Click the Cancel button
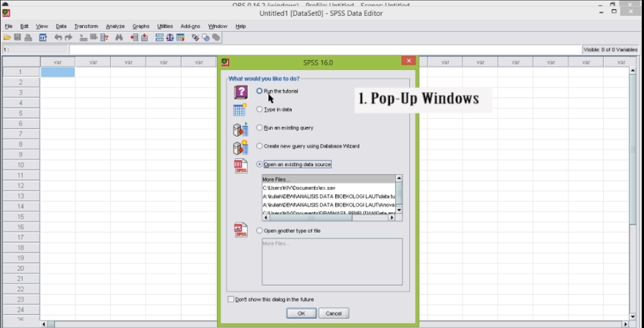Screen dimensions: 644x328 coord(333,313)
